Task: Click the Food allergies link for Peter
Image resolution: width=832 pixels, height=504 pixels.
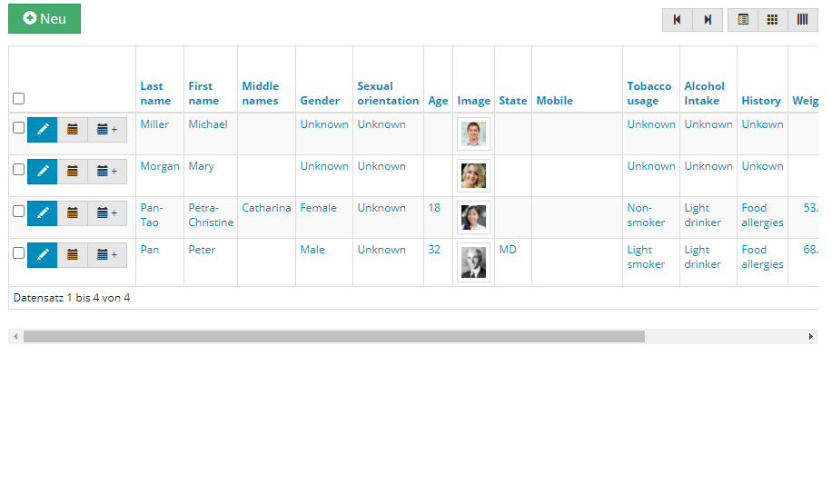Action: (x=762, y=257)
